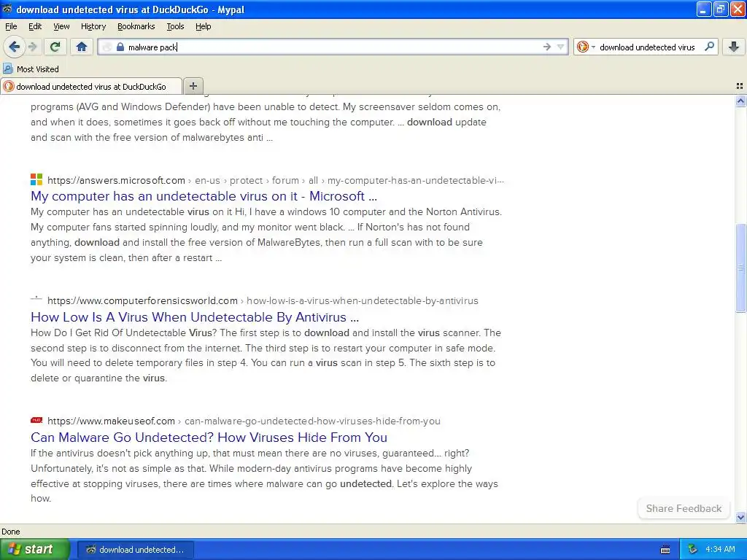Open 'How Low Is A Virus When Undetectable' result
Image resolution: width=747 pixels, height=560 pixels.
tap(194, 316)
